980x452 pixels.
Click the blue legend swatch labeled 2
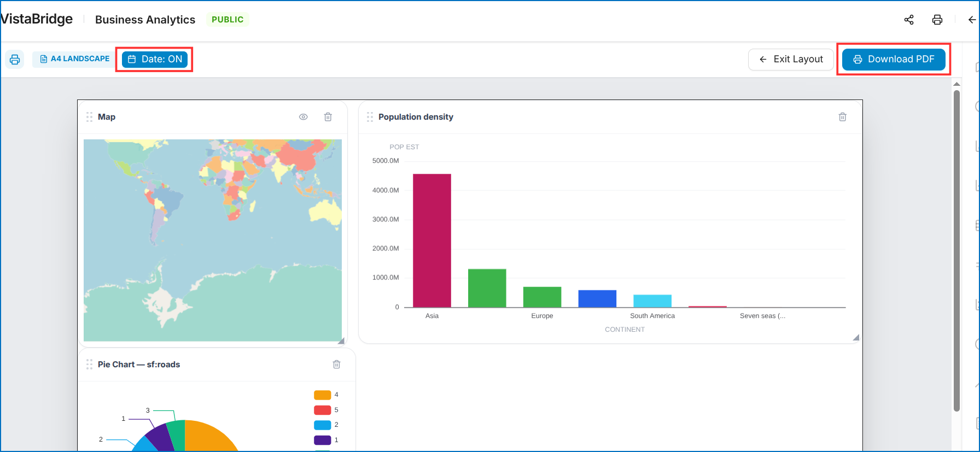pos(323,425)
